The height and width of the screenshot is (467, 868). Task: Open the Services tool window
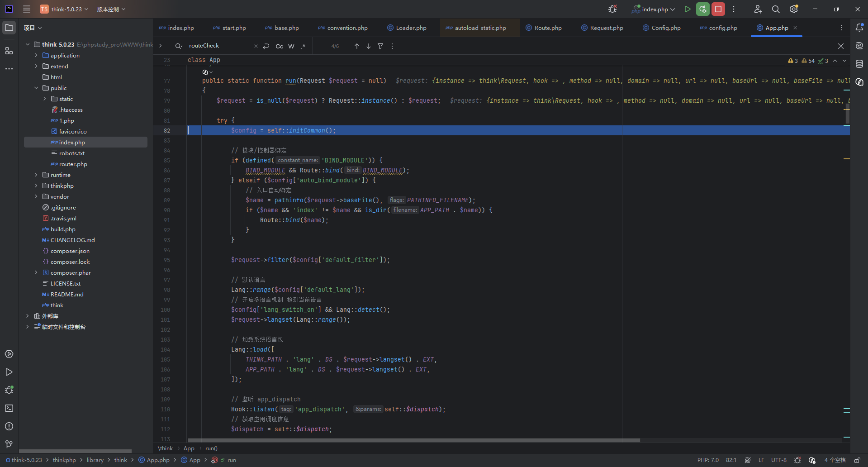coord(9,354)
